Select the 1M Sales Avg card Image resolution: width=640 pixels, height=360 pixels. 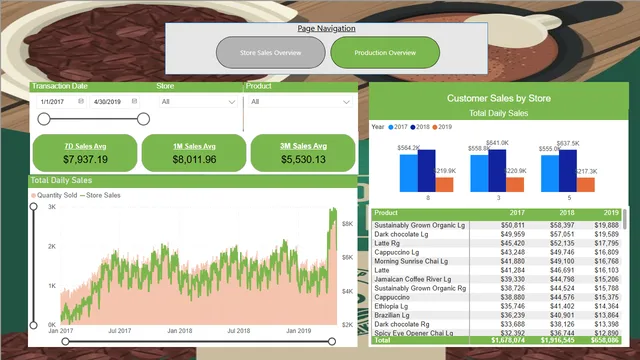pyautogui.click(x=194, y=153)
